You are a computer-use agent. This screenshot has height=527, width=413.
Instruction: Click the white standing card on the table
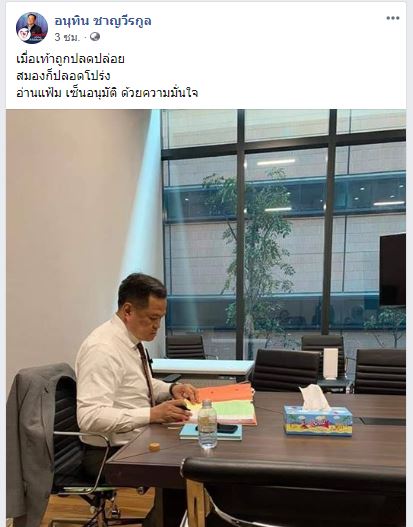pos(331,364)
